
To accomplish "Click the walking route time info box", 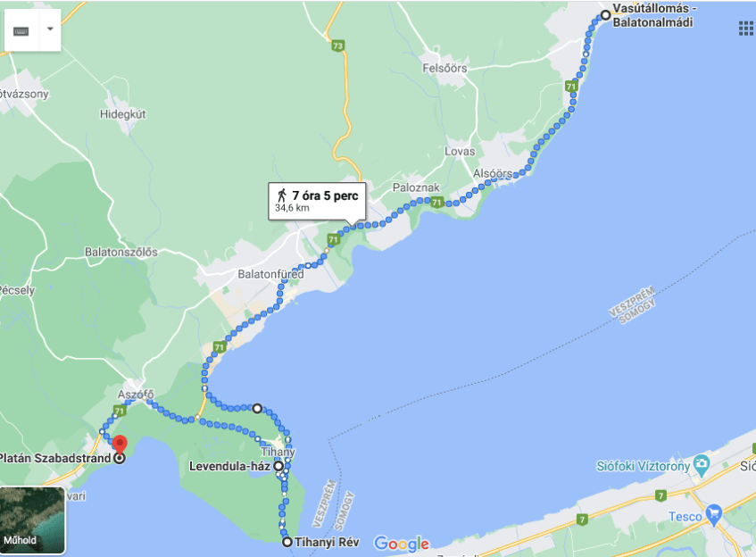I will tap(317, 201).
